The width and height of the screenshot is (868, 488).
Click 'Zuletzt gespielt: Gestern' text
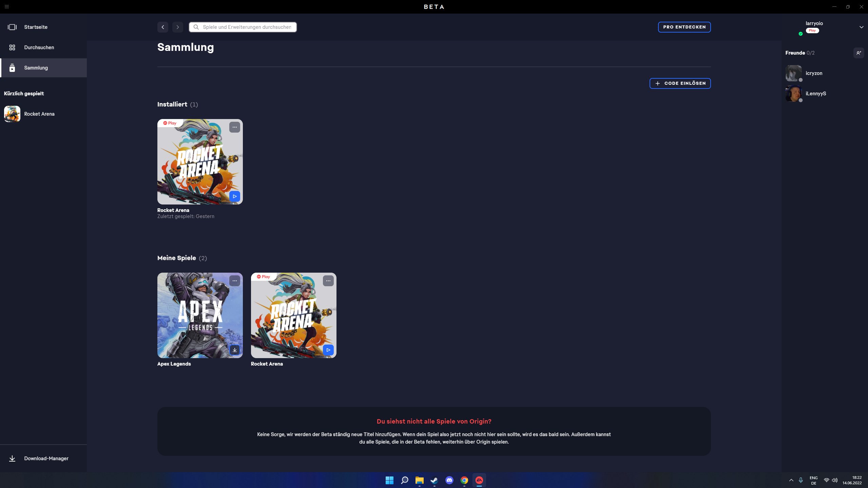coord(186,216)
